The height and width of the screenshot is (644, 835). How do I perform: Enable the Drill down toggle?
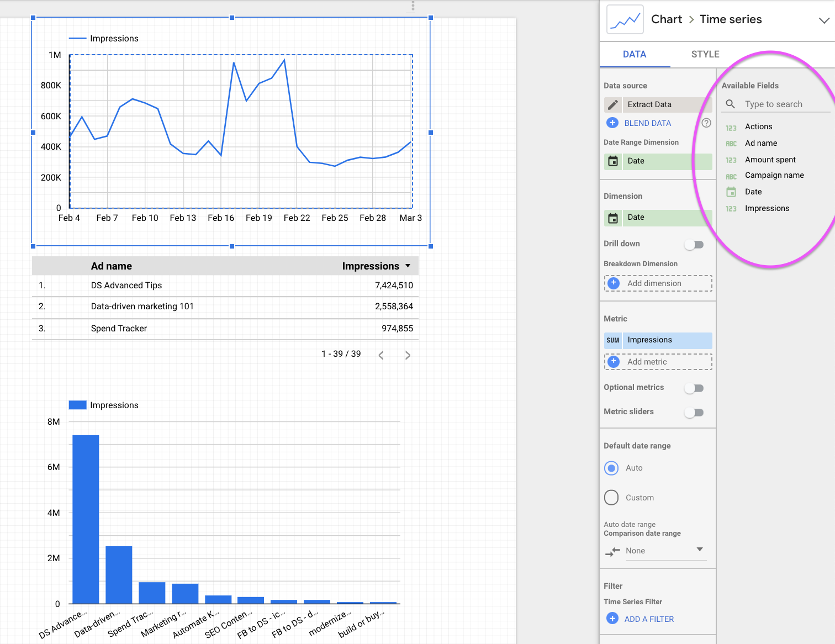tap(694, 244)
